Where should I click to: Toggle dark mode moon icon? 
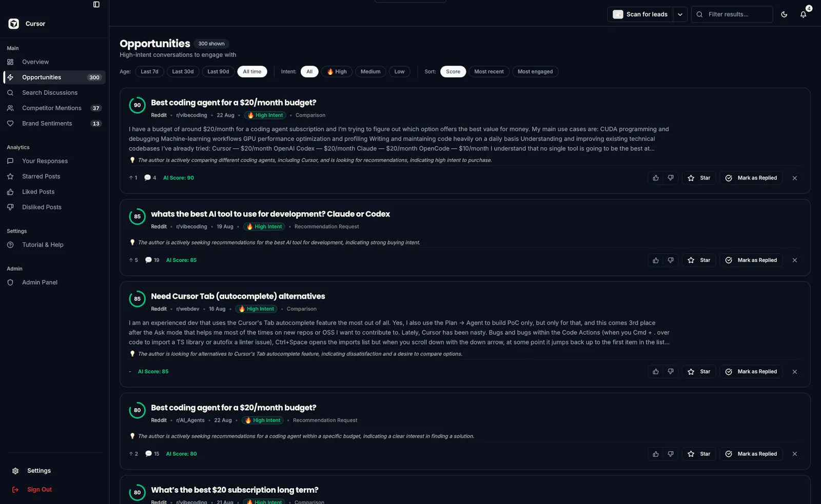point(784,14)
